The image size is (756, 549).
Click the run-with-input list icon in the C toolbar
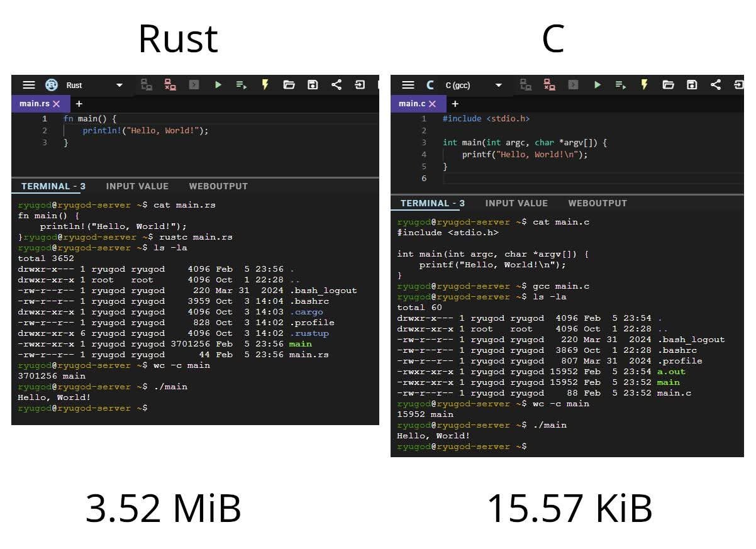620,85
